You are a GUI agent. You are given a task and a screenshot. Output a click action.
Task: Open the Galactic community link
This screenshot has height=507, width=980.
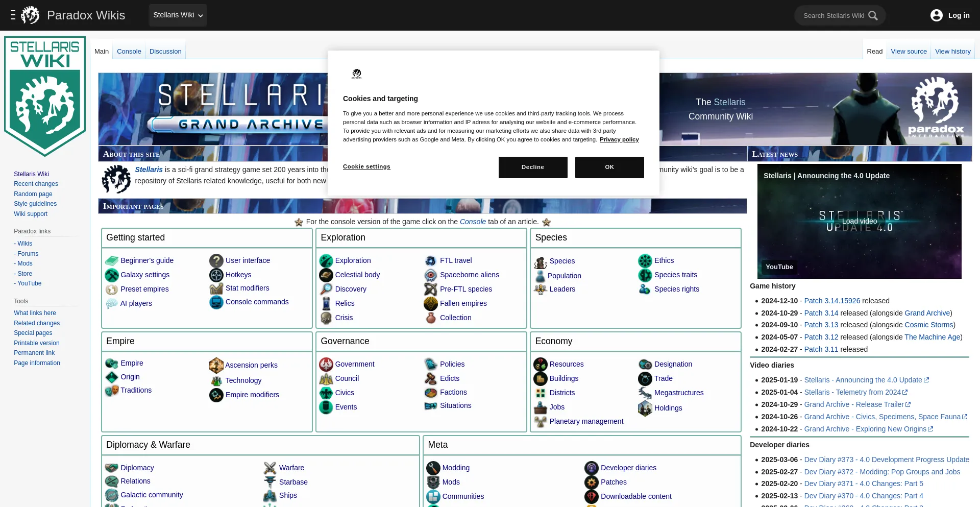tap(152, 495)
